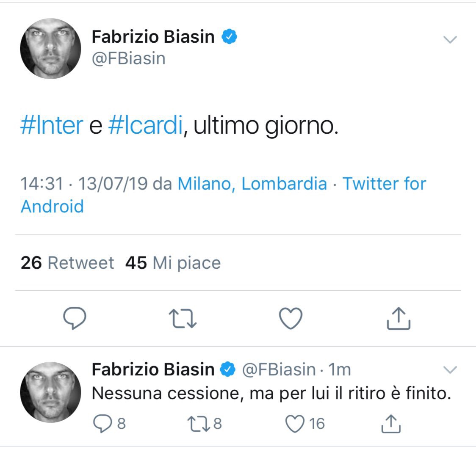The height and width of the screenshot is (452, 476).
Task: Open the profile photo on the reply tweet
Action: (50, 392)
